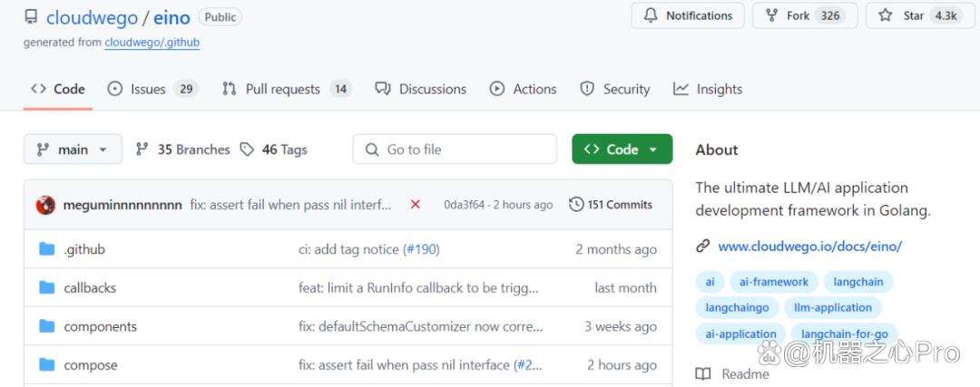Open commit history clock icon

coord(575,204)
